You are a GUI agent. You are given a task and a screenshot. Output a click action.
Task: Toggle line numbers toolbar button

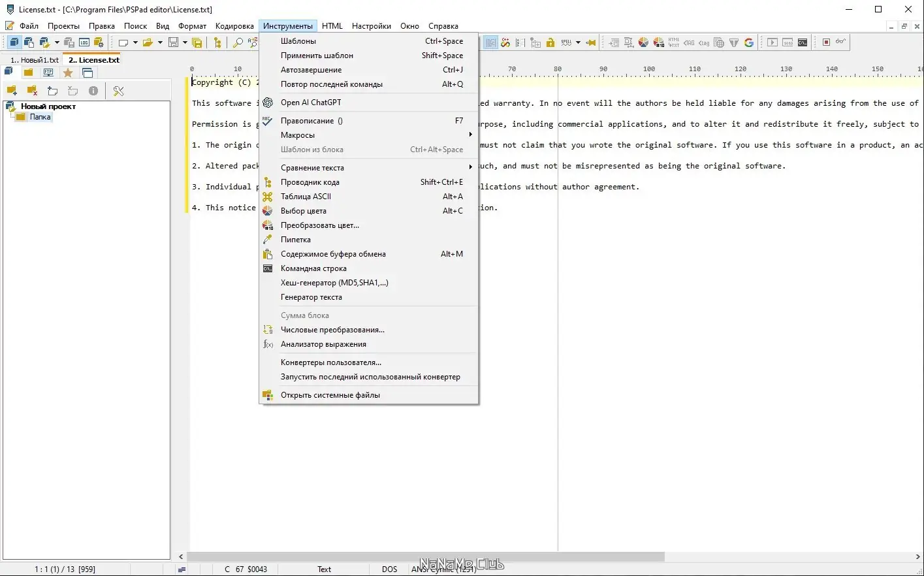tap(520, 42)
